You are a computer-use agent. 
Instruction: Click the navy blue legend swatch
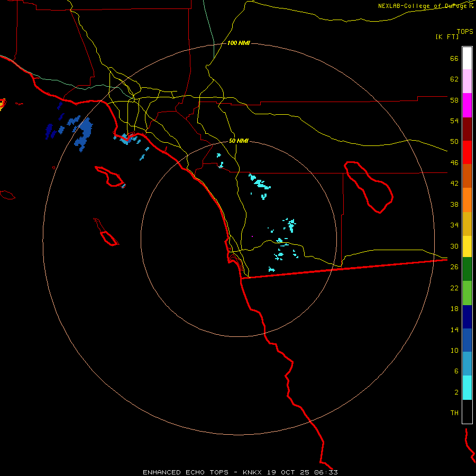click(467, 317)
